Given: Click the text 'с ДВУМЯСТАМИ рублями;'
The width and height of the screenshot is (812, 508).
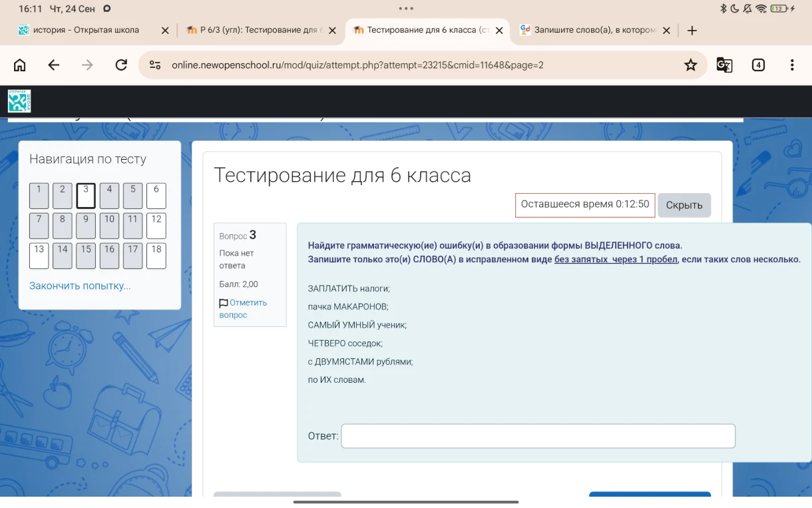Looking at the screenshot, I should click(360, 362).
